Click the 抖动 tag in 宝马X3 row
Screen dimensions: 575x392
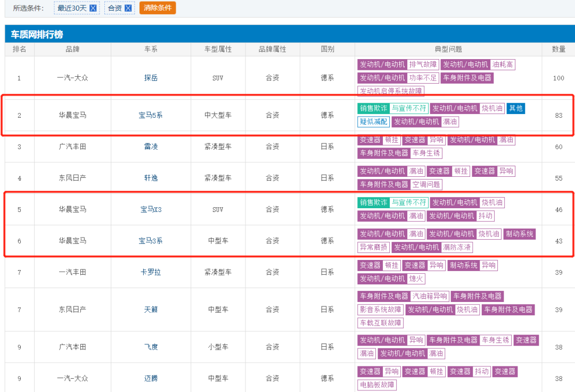pyautogui.click(x=485, y=216)
